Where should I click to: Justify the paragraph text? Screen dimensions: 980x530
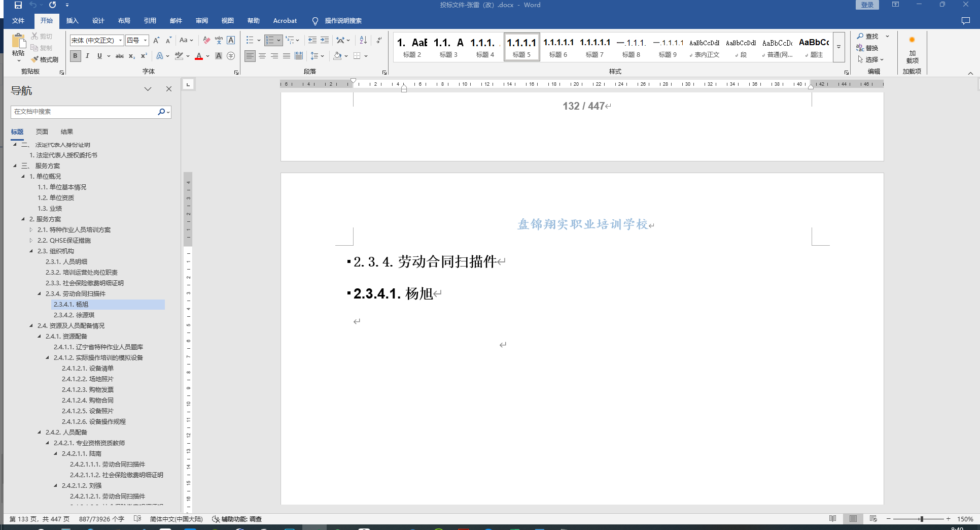tap(287, 56)
